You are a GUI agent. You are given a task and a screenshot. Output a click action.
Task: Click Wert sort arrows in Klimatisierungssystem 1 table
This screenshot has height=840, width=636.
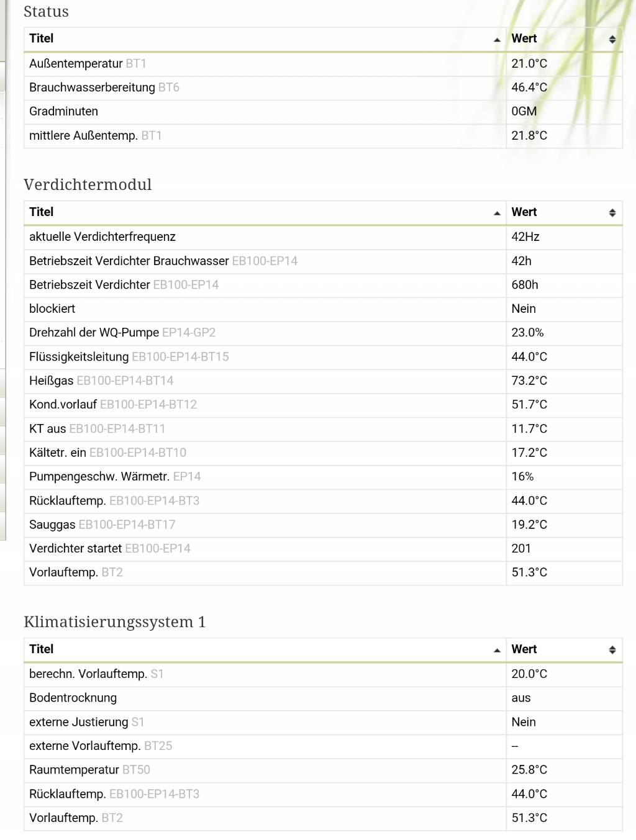(612, 650)
